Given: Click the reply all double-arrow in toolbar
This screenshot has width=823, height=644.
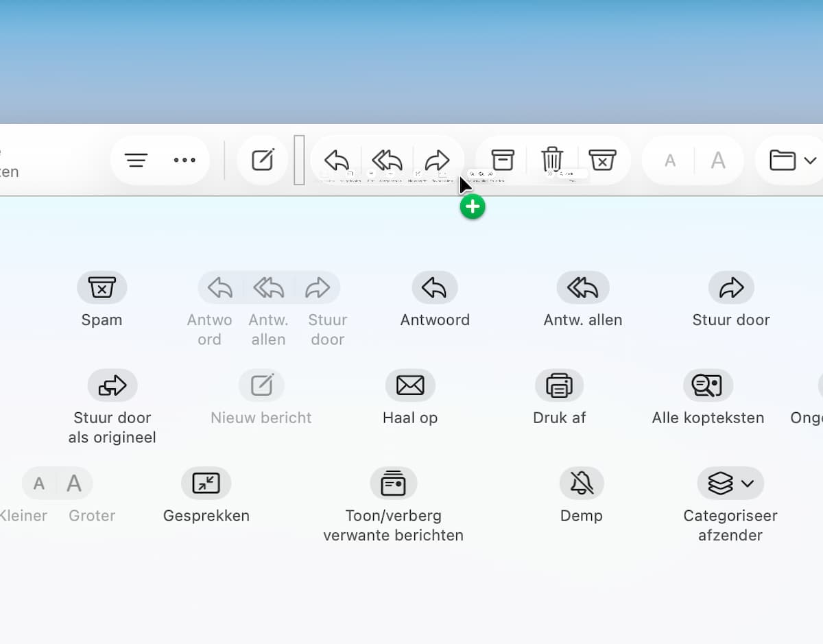Looking at the screenshot, I should click(387, 160).
